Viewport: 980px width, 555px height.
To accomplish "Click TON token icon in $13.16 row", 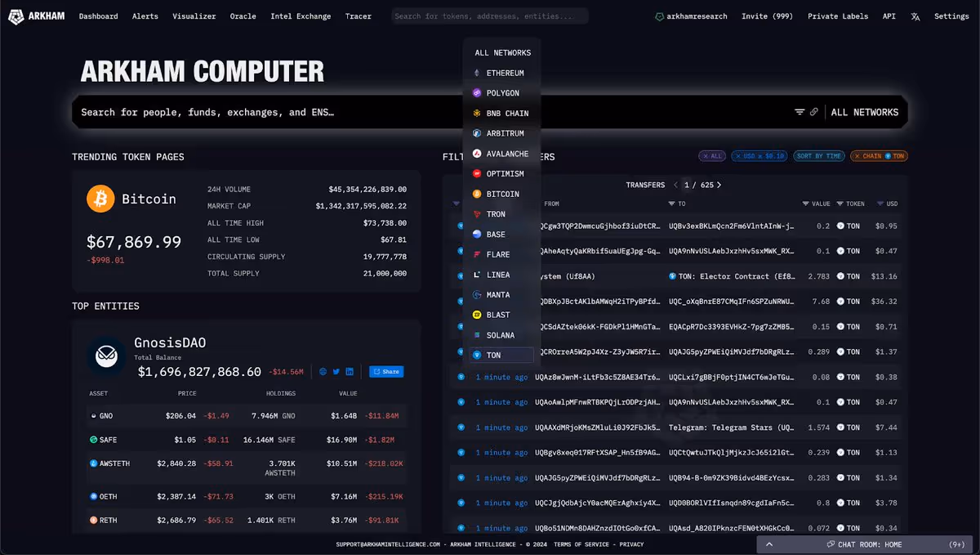I will click(x=840, y=276).
